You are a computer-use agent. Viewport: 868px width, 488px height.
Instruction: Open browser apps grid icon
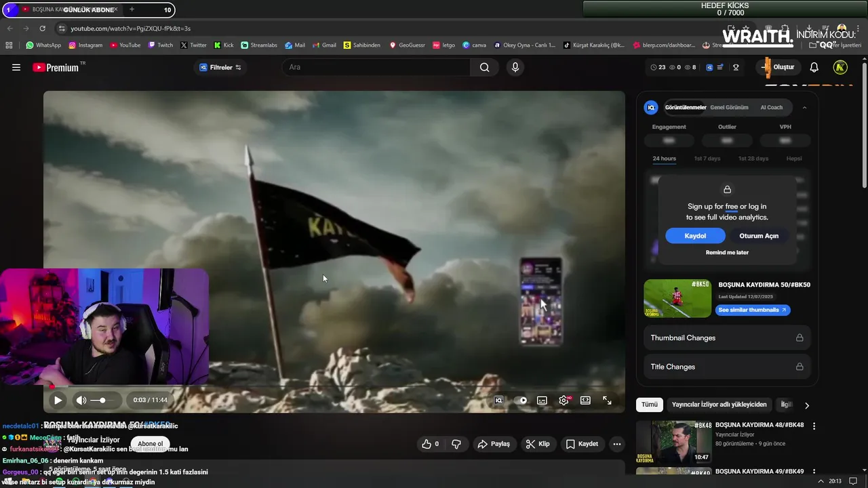click(x=9, y=45)
